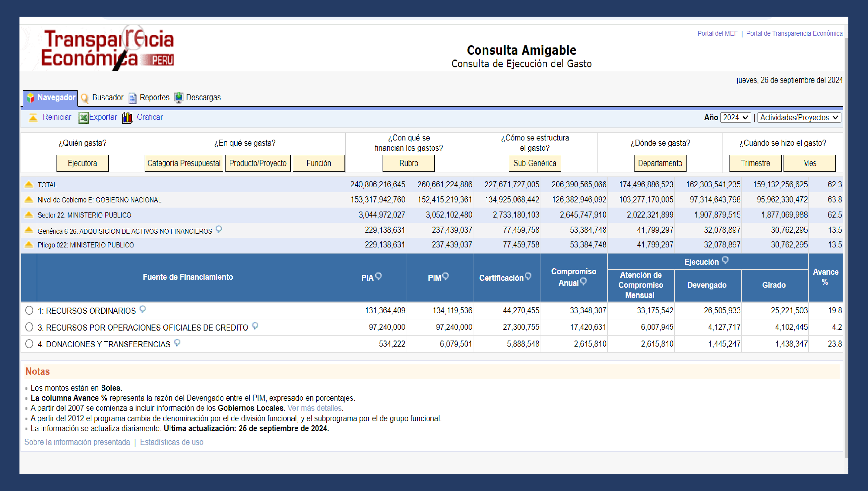The image size is (868, 491).
Task: Click the Fuente de Financiamiento column header
Action: 188,277
